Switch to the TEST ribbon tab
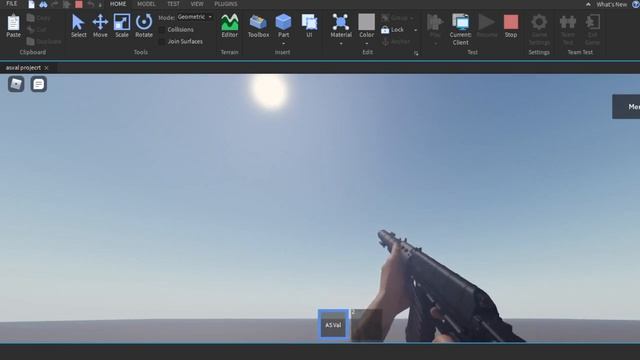640x360 pixels. pos(173,4)
